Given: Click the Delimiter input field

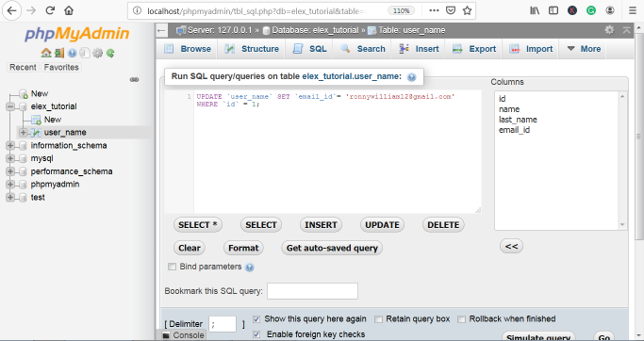Looking at the screenshot, I should [x=223, y=324].
